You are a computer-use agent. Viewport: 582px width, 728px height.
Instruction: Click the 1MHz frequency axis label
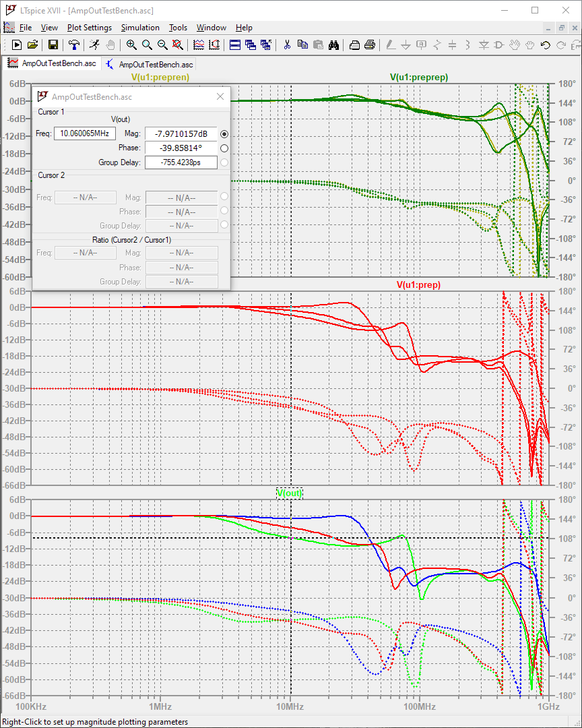pos(160,706)
